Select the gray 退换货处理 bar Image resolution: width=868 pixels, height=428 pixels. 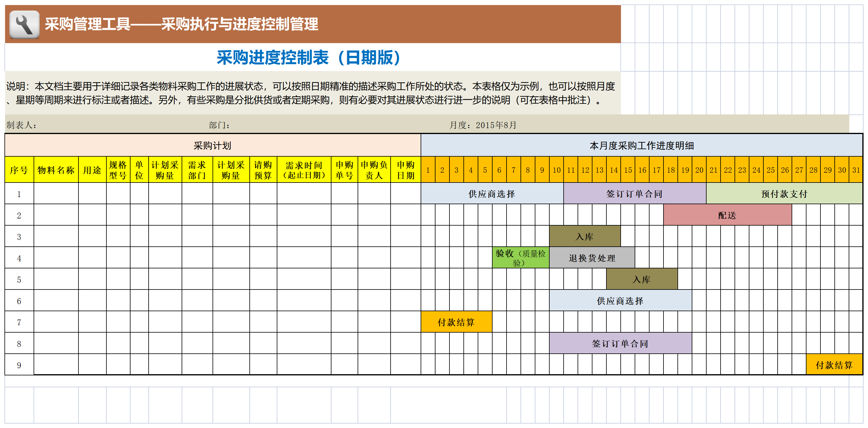(592, 258)
